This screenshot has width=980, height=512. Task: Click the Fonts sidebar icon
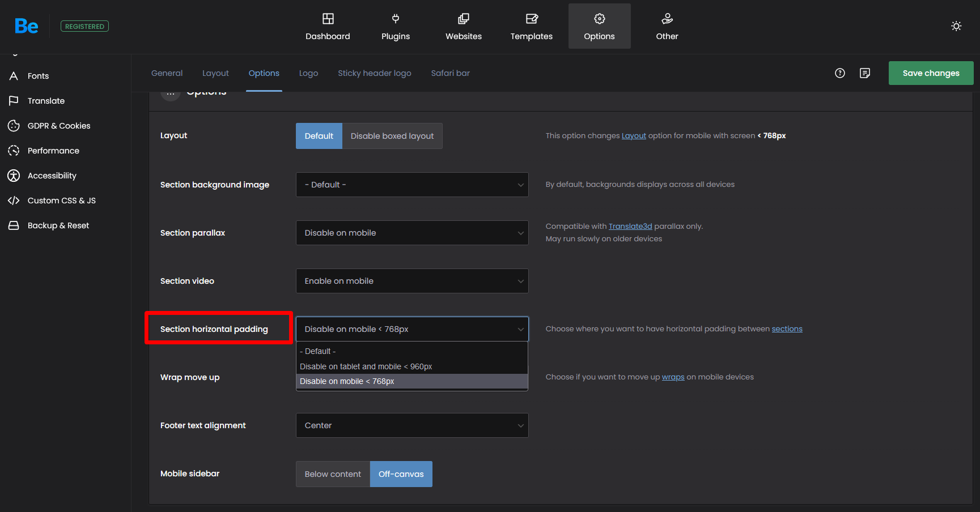tap(14, 76)
